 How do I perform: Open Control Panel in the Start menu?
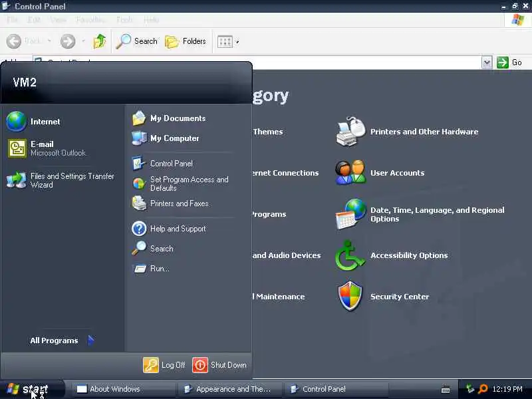point(162,164)
